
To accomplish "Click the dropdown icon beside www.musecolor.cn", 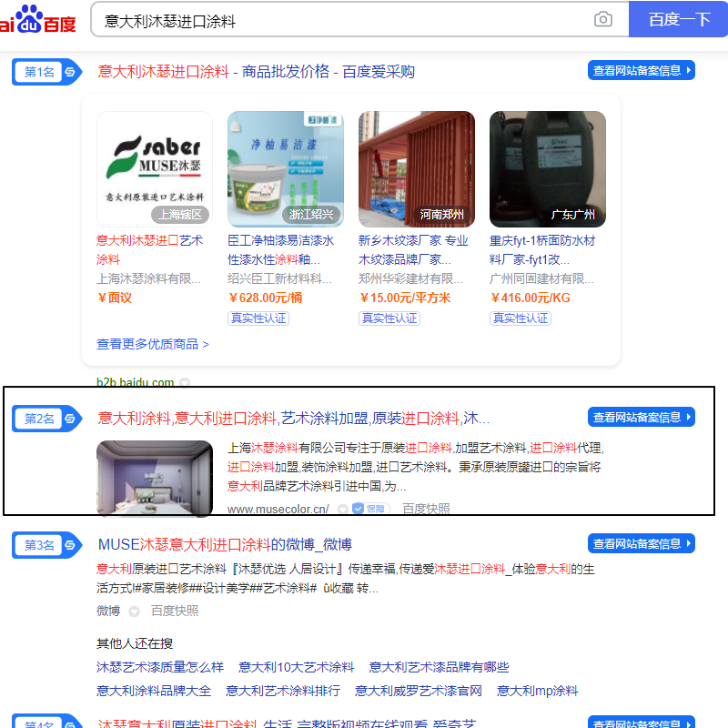I will pyautogui.click(x=343, y=510).
